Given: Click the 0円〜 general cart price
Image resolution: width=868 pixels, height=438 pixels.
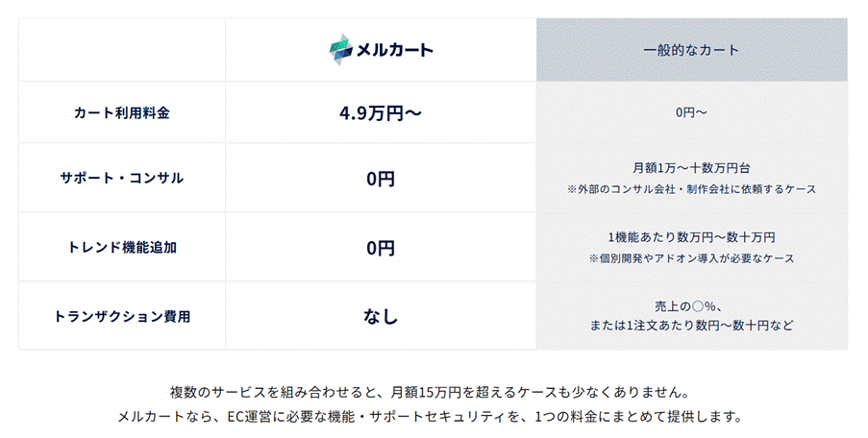Looking at the screenshot, I should (x=691, y=112).
